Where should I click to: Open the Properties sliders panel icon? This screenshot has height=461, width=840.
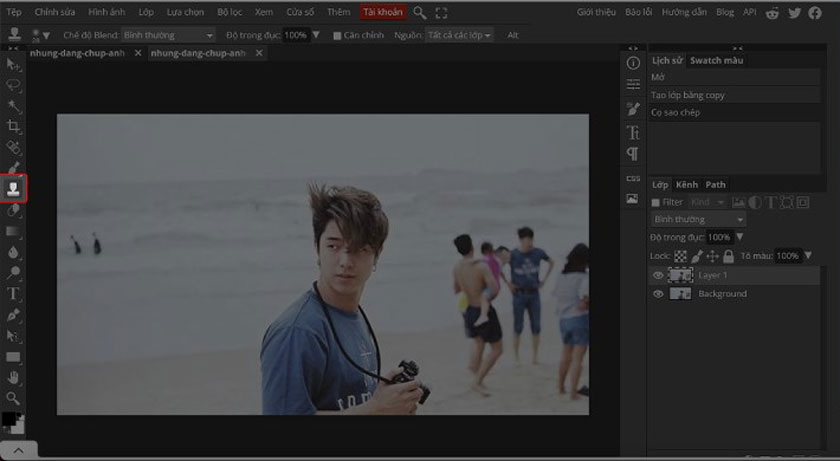pos(633,85)
